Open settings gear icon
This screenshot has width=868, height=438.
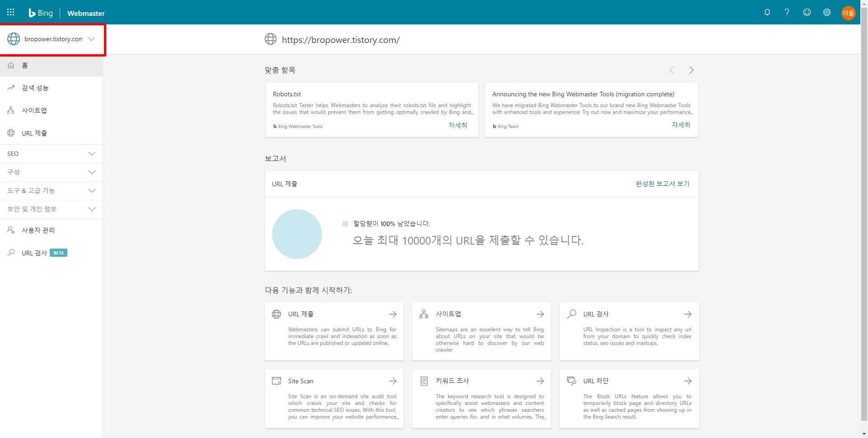tap(827, 12)
